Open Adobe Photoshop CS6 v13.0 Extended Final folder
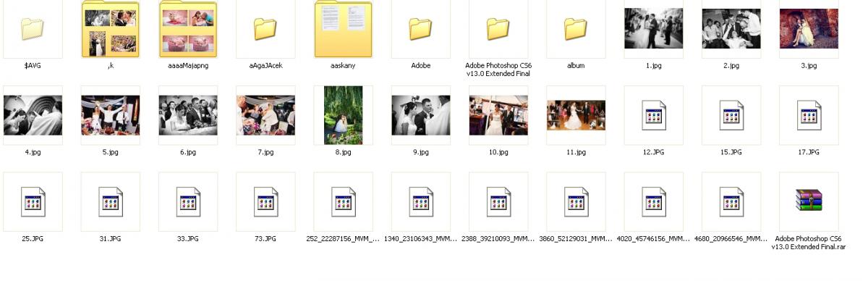The image size is (868, 281). tap(498, 29)
